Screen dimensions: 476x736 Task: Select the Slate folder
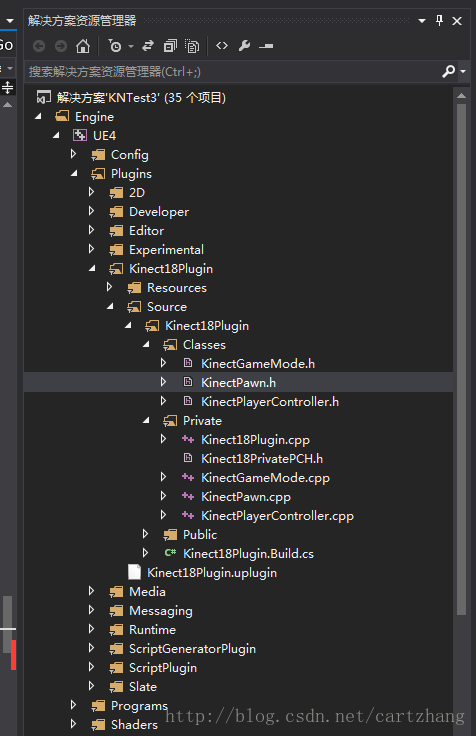pyautogui.click(x=143, y=687)
